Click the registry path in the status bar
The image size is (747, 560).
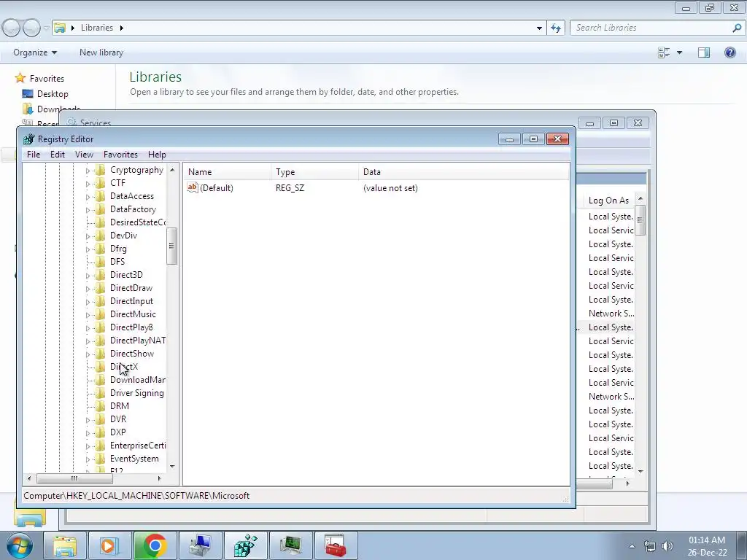136,496
